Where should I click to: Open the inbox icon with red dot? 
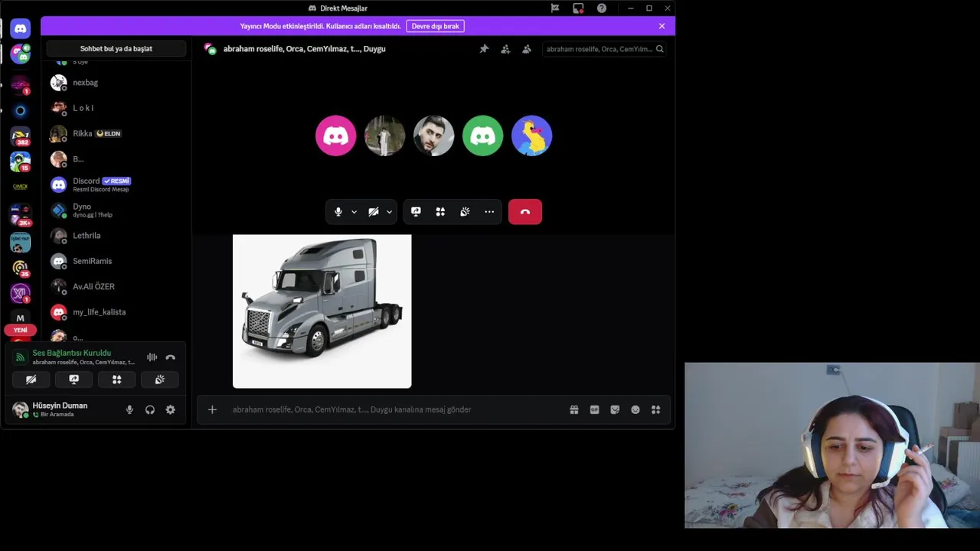click(x=578, y=8)
